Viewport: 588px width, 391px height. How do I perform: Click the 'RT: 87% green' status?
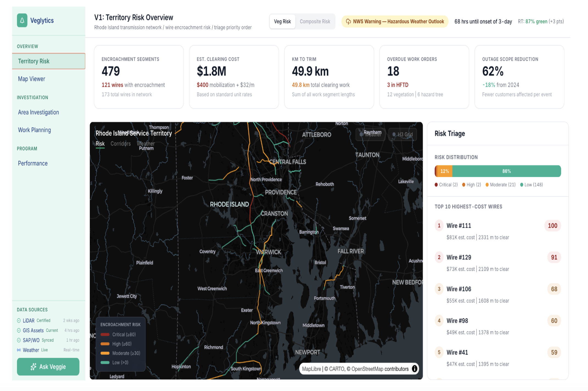click(541, 21)
